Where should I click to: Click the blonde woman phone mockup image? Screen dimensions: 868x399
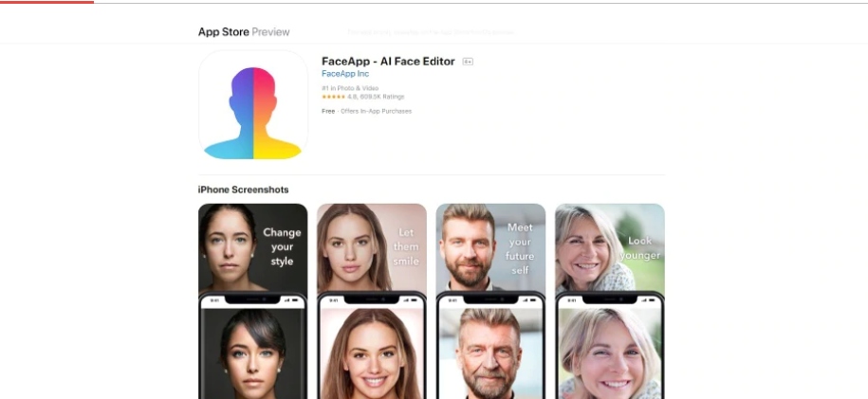tap(609, 346)
